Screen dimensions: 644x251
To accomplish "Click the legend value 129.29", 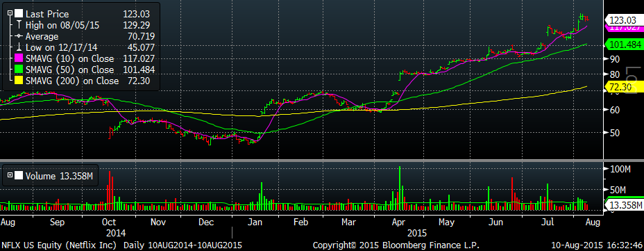I will tap(136, 25).
